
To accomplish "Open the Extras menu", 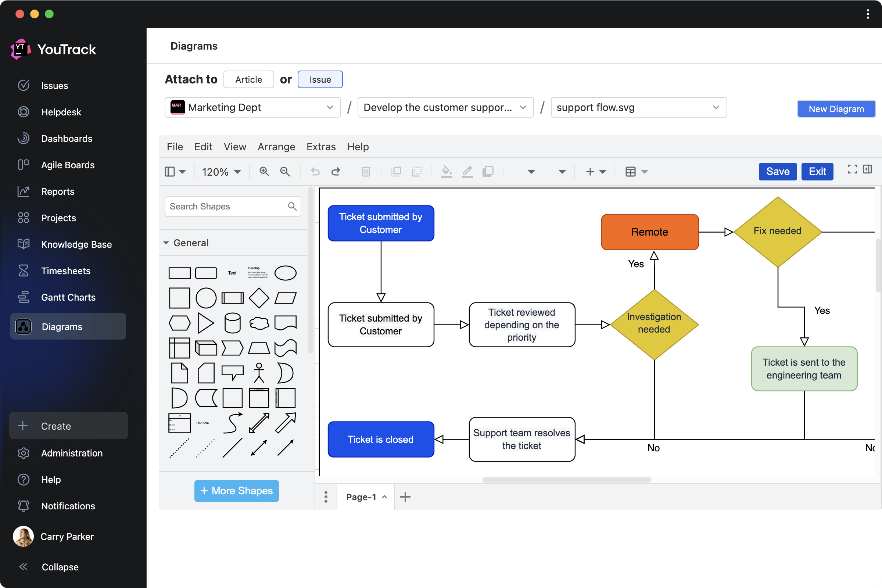I will (x=320, y=147).
